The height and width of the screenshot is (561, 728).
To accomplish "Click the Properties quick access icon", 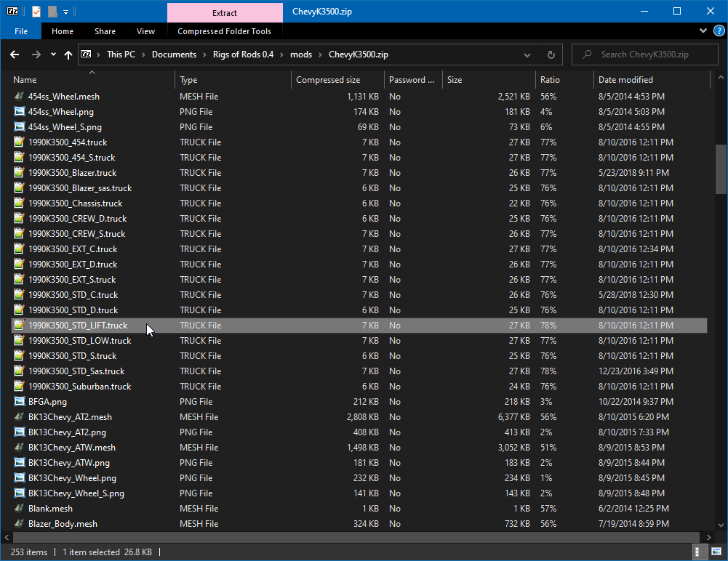I will tap(36, 12).
